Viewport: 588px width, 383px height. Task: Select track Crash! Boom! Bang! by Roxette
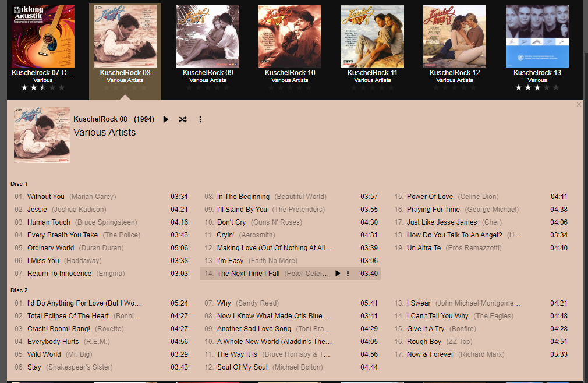101,329
